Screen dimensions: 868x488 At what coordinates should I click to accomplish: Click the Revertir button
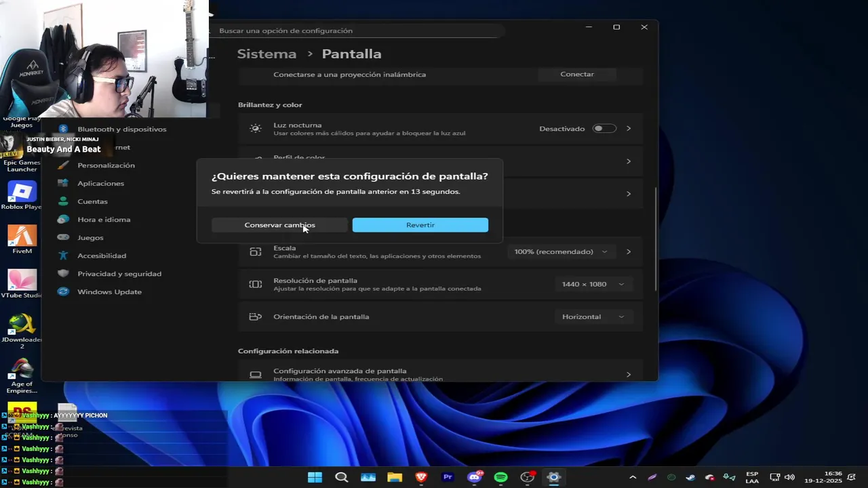coord(420,225)
